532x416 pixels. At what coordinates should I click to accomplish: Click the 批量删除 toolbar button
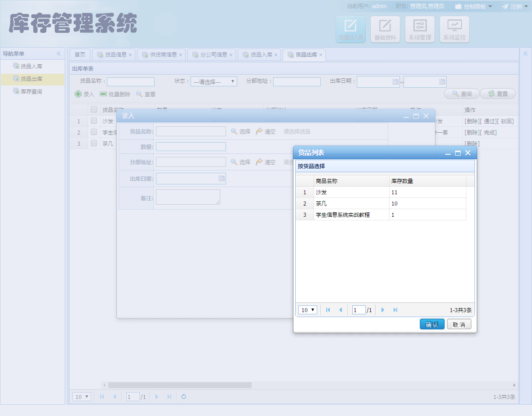pos(115,94)
